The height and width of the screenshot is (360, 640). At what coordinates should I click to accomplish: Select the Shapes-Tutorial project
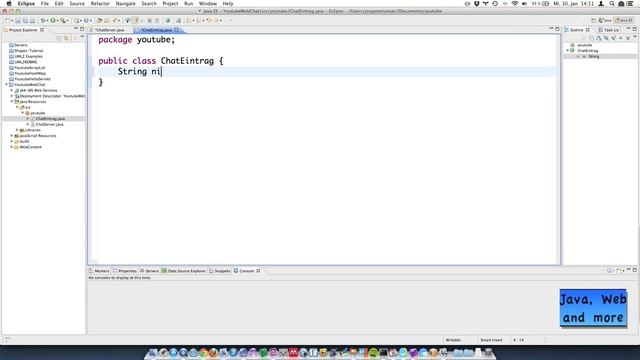tap(26, 51)
